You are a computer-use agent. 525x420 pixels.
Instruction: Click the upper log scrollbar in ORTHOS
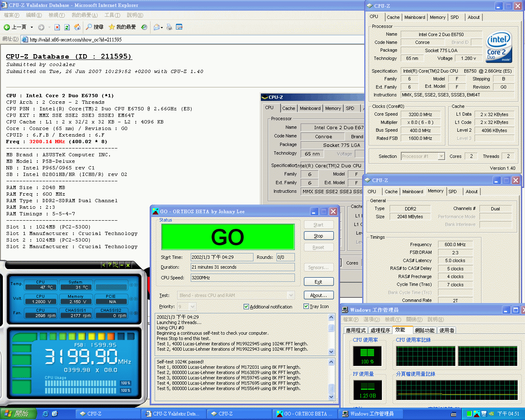[331, 334]
